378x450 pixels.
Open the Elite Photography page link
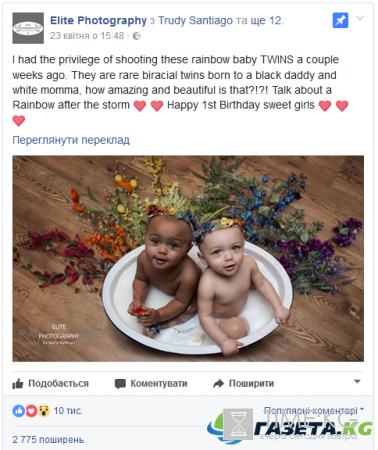[98, 20]
